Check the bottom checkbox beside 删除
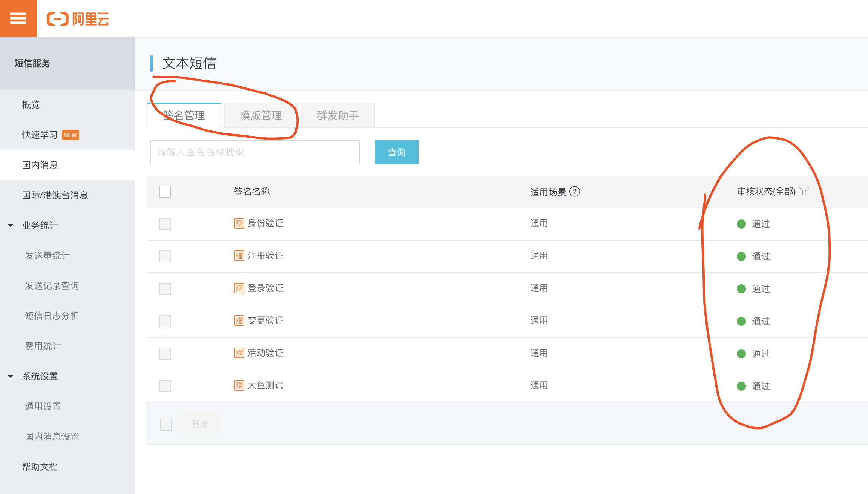The image size is (868, 494). 166,424
